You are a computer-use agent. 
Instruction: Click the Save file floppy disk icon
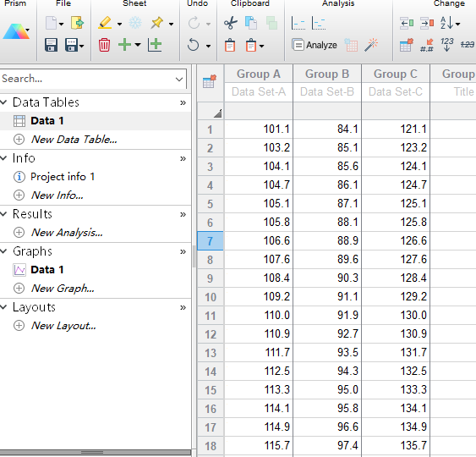[51, 45]
